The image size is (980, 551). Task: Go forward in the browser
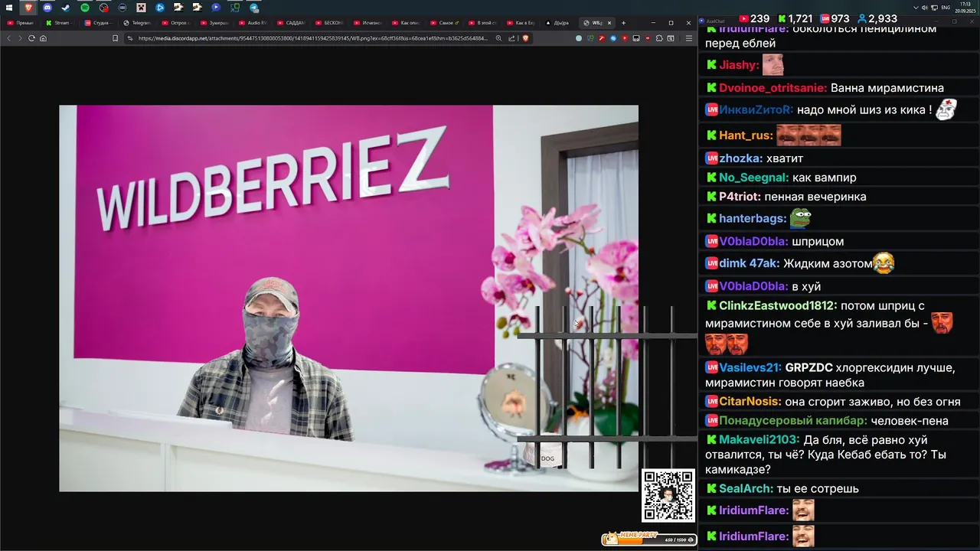(20, 38)
